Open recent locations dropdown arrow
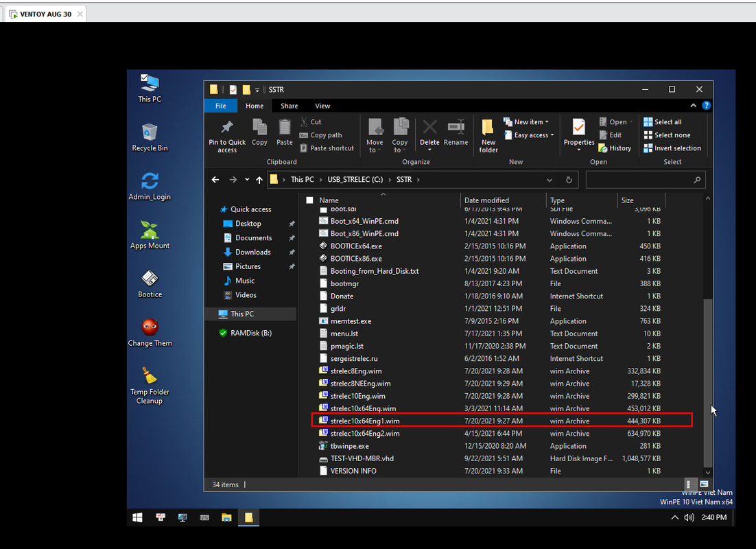This screenshot has width=756, height=549. pos(247,180)
